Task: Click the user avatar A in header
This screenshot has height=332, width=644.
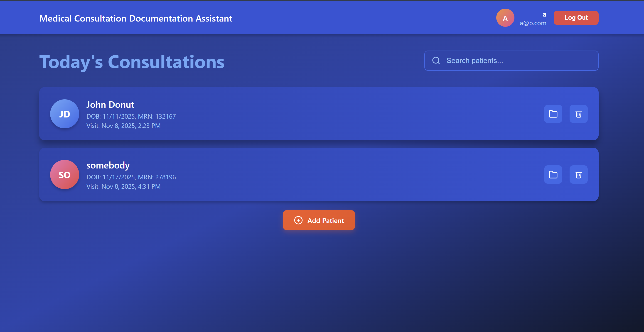Action: point(505,18)
